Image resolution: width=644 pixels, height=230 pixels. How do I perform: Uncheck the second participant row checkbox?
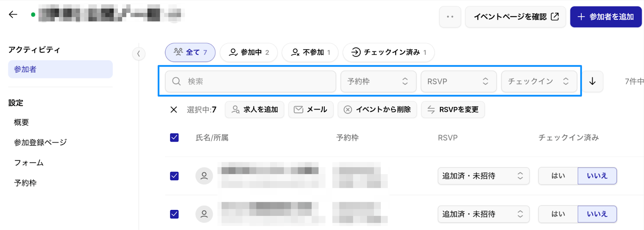[174, 214]
